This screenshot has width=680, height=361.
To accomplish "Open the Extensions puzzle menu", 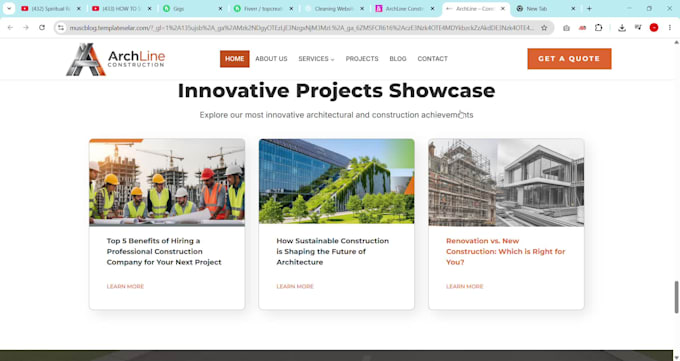I will click(x=598, y=28).
